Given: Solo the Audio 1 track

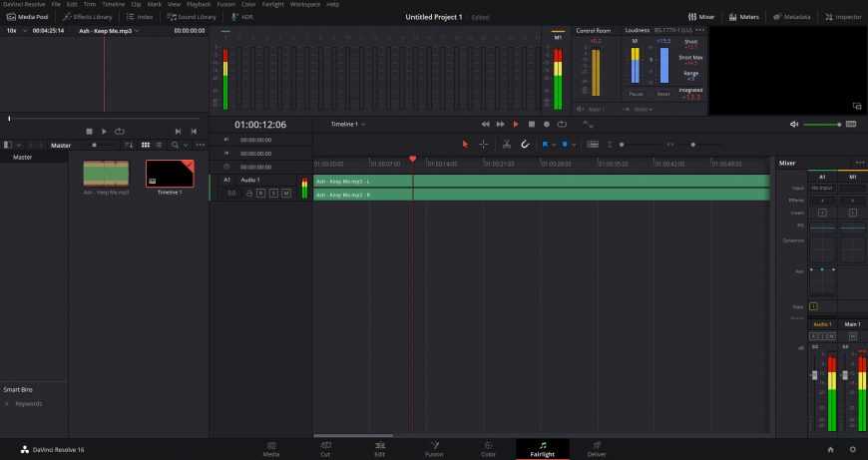Looking at the screenshot, I should (x=273, y=194).
